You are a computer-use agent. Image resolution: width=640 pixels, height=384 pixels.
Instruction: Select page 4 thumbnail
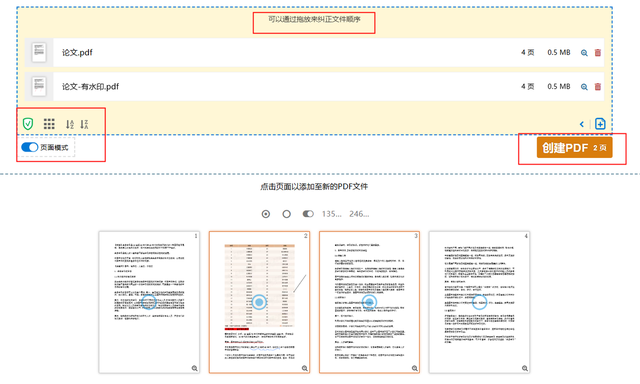click(x=479, y=302)
